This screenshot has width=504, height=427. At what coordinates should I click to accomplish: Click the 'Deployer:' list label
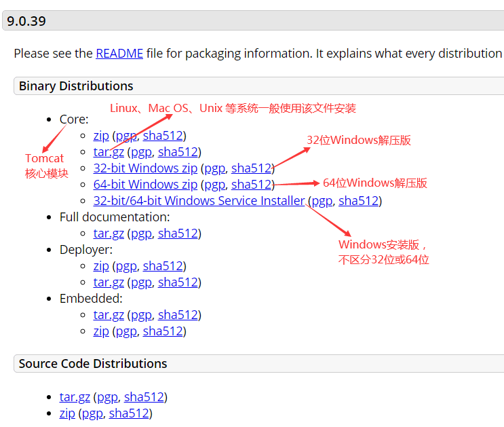[86, 250]
